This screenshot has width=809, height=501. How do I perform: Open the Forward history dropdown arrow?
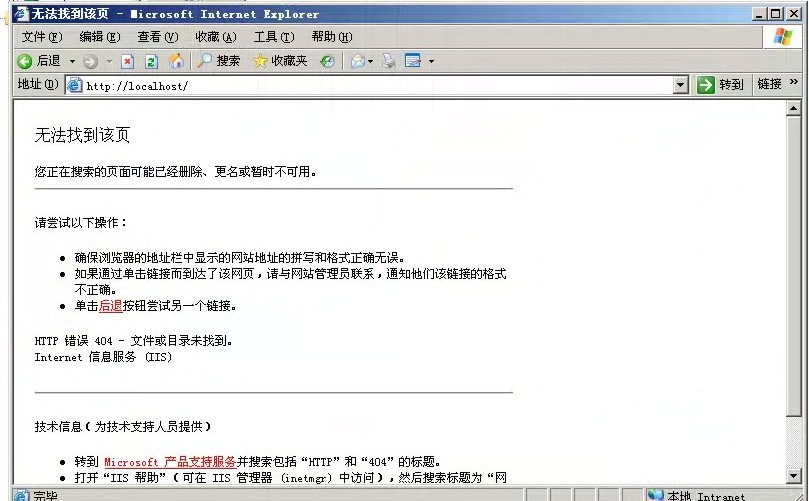pyautogui.click(x=109, y=62)
